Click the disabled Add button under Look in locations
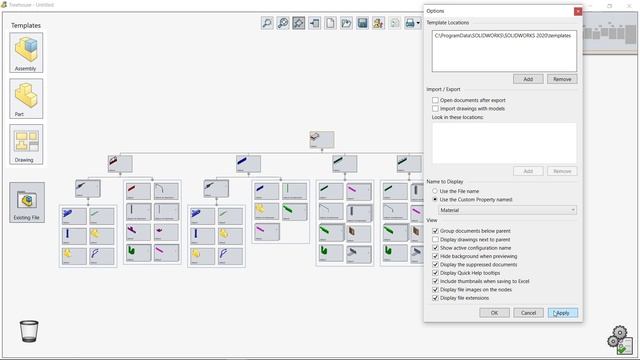Viewport: 640px width, 360px height. click(x=528, y=171)
